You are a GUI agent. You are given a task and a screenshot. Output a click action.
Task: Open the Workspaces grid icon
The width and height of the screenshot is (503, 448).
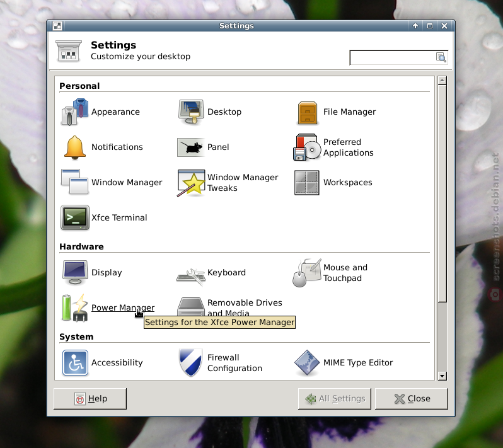[307, 183]
